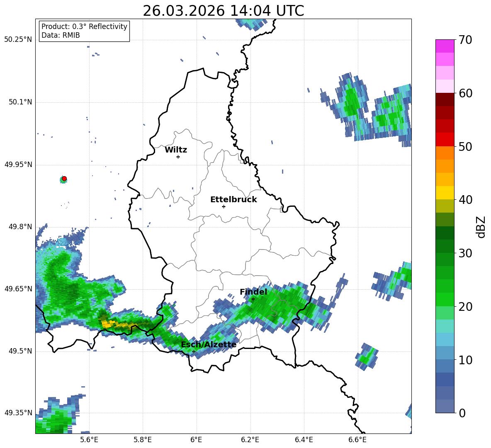Click the 49.95°N latitude label
The image size is (491, 448).
(18, 165)
